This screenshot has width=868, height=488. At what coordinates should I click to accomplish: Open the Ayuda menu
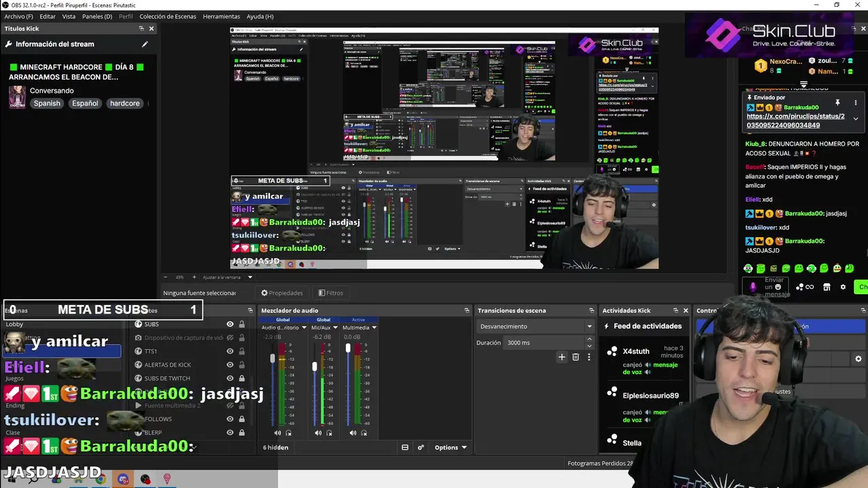pyautogui.click(x=260, y=16)
